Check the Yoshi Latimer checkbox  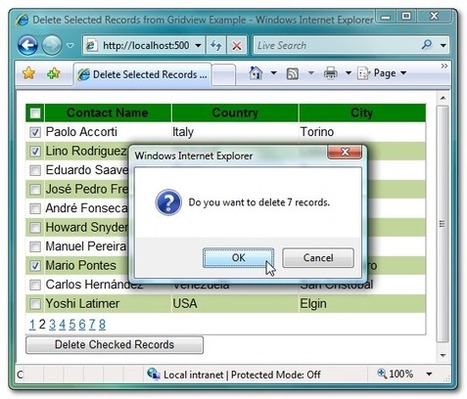pos(35,304)
